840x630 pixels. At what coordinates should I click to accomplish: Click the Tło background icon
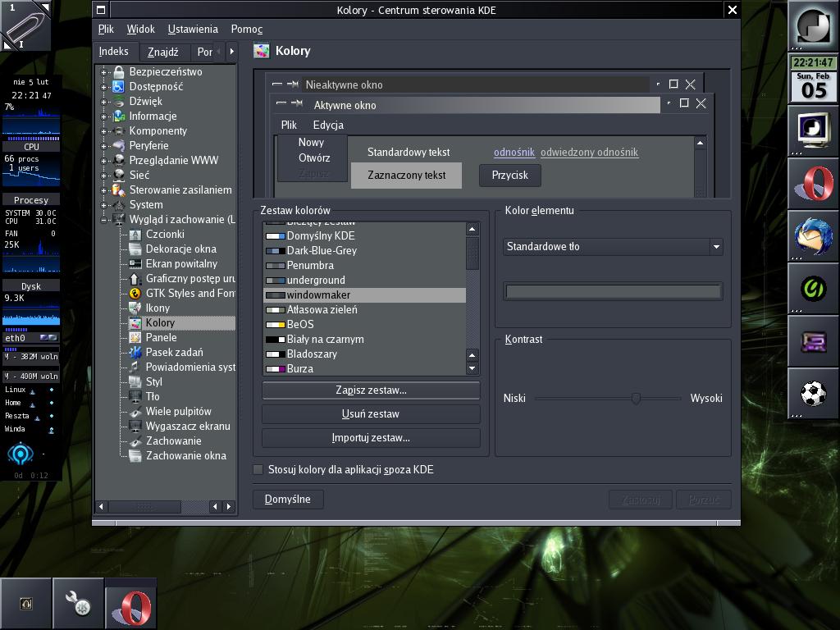tap(135, 396)
